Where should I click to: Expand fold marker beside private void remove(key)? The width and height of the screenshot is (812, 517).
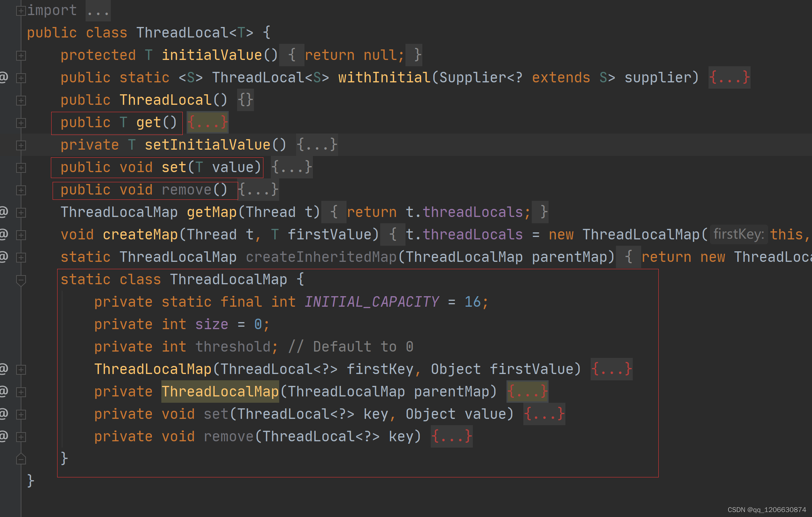(21, 437)
